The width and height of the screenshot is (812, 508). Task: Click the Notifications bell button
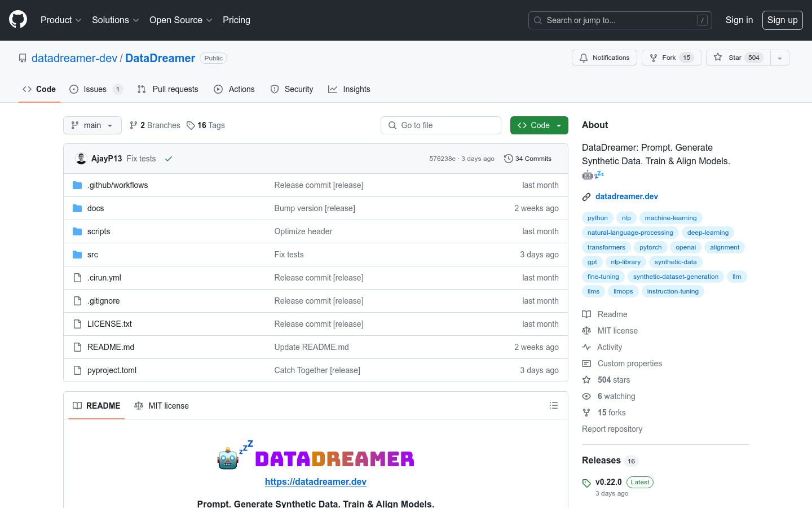point(604,58)
